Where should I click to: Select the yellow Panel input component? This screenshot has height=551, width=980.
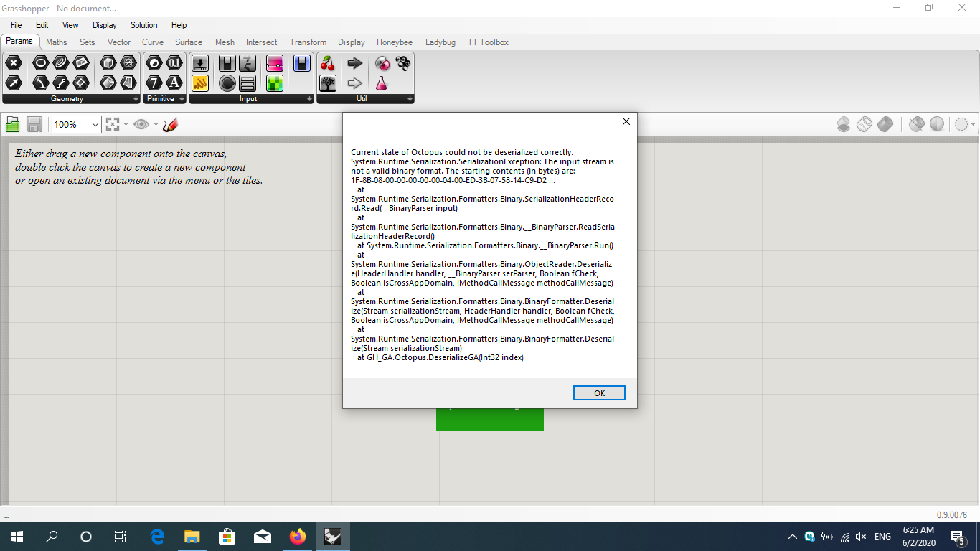click(200, 83)
